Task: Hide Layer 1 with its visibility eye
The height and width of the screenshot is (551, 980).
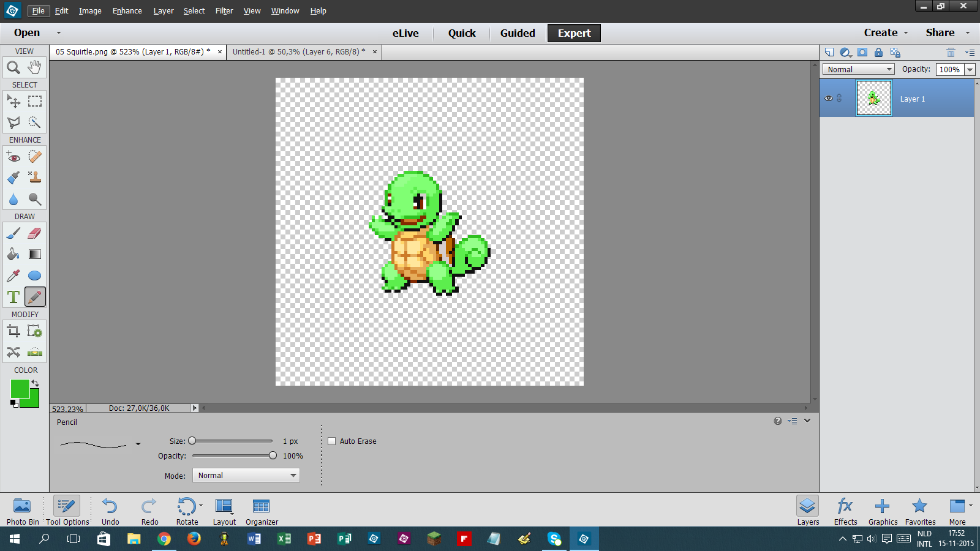Action: (x=828, y=98)
